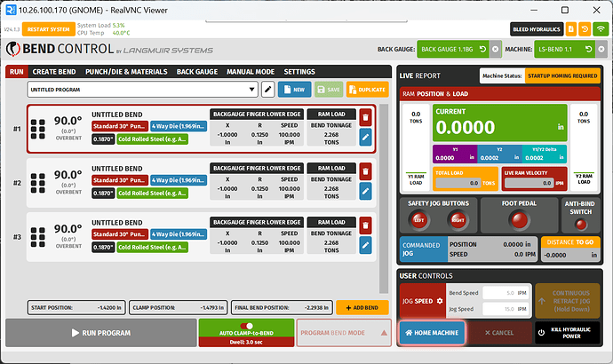Go to the MANUAL MODE tab
This screenshot has width=613, height=364.
coord(251,72)
